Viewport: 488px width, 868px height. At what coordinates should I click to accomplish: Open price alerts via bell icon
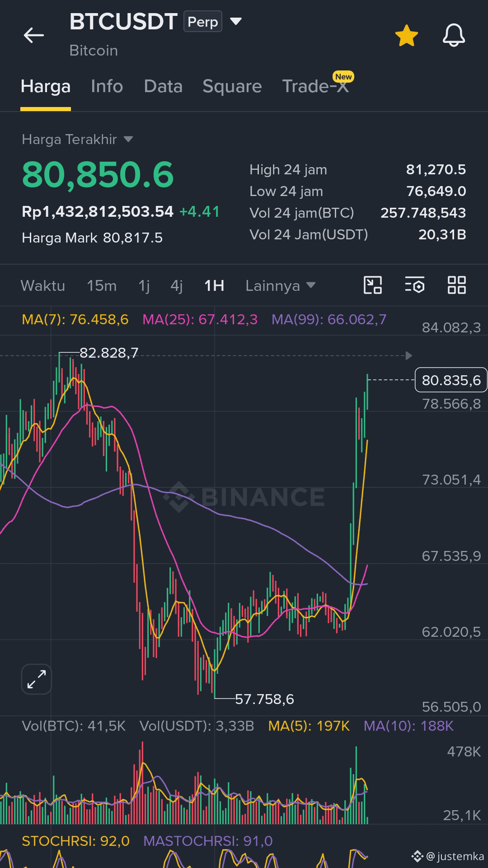[454, 35]
